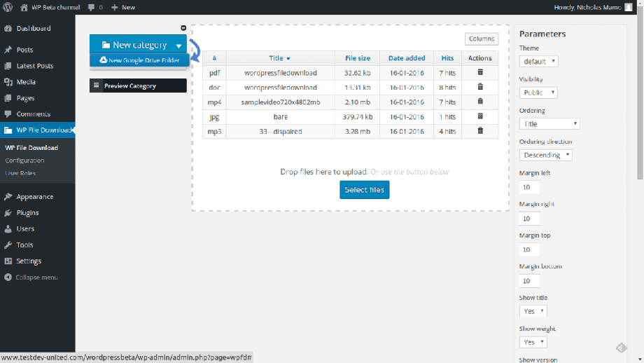Click the Appearance brush icon
Viewport: 644px width, 363px height.
coord(8,196)
